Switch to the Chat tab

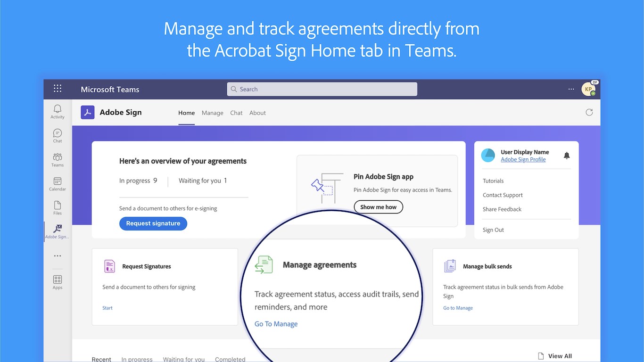click(x=236, y=113)
